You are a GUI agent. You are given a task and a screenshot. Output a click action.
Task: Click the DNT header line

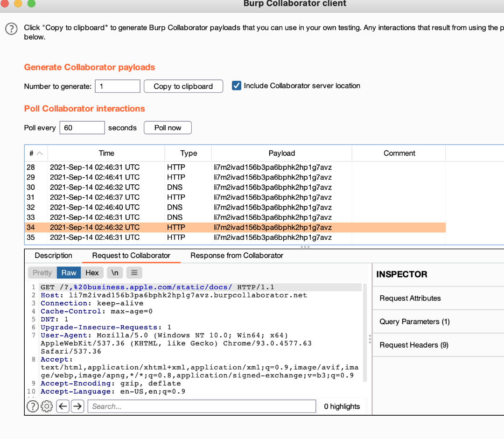click(54, 320)
